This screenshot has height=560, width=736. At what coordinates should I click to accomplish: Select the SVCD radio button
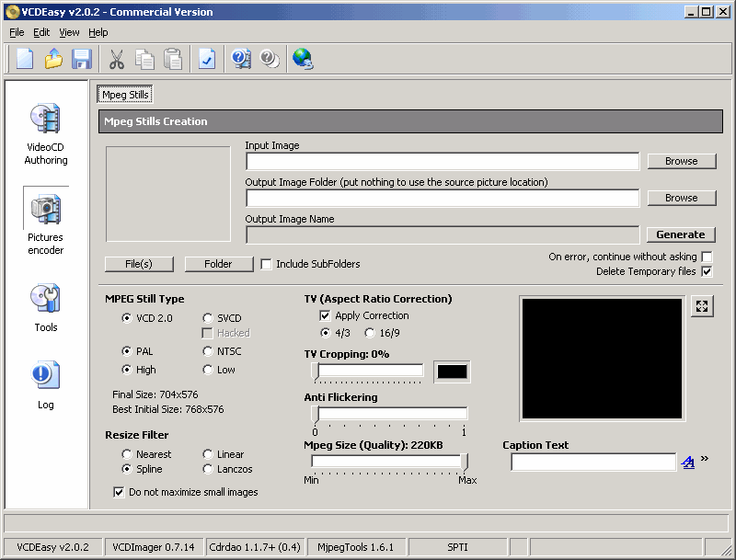208,318
